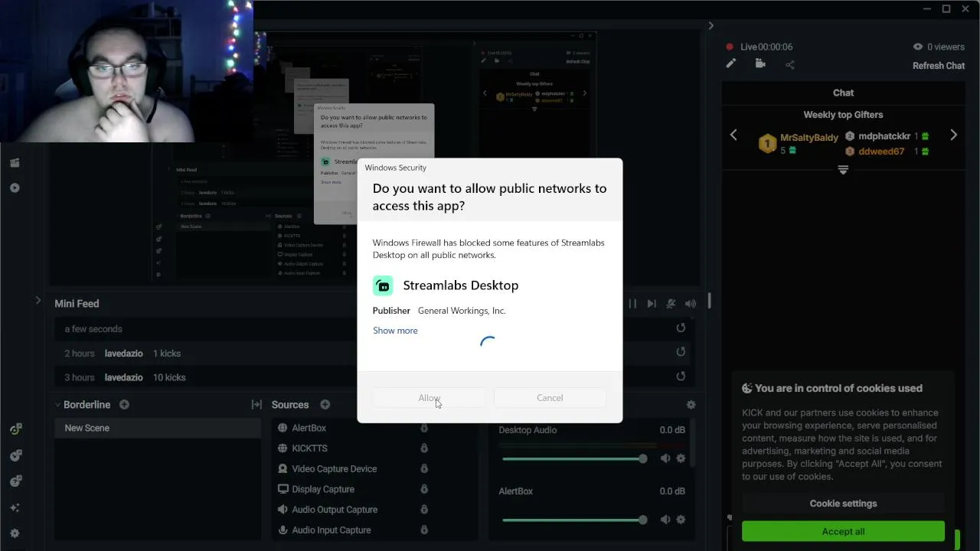Show next Weekly top Gifters page
Viewport: 980px width, 551px height.
[x=953, y=135]
